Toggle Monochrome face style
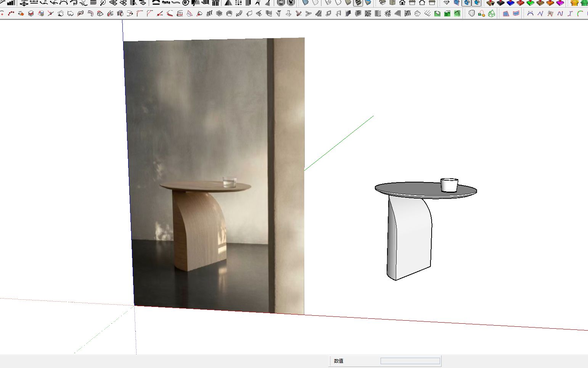The image size is (588, 368). point(368,3)
